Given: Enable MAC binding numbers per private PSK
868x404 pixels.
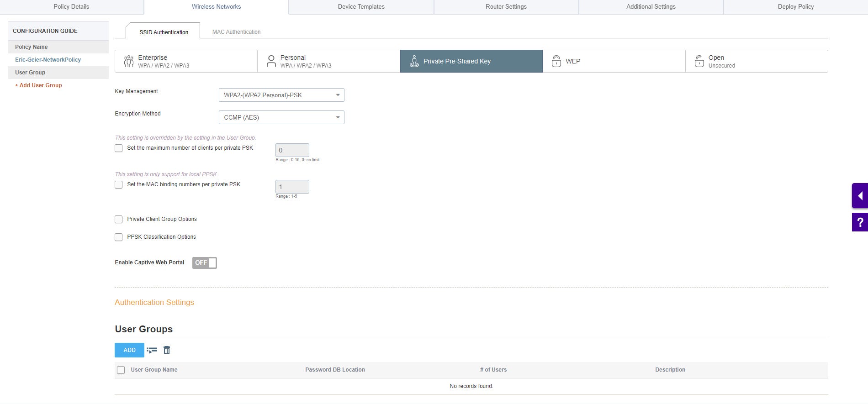Looking at the screenshot, I should (119, 185).
